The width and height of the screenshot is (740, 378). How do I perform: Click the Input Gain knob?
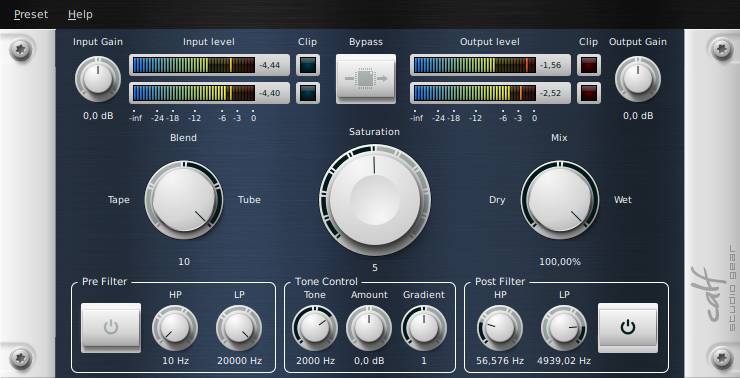(98, 79)
